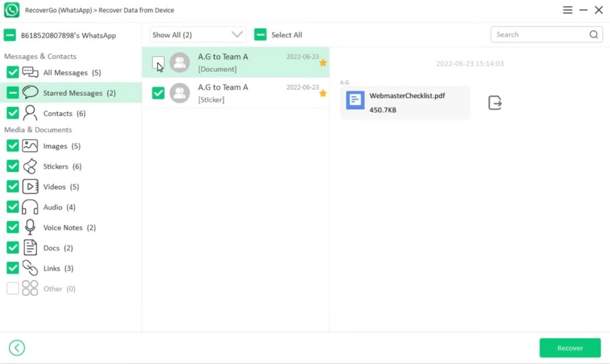Click the star on the Document message row
Screen dimensions: 610x364
(323, 63)
